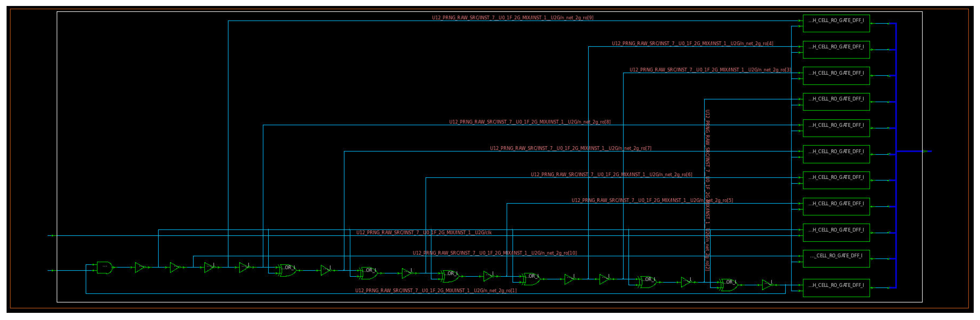Select the thick blue vertical output bus
This screenshot has height=320, width=980.
point(896,155)
